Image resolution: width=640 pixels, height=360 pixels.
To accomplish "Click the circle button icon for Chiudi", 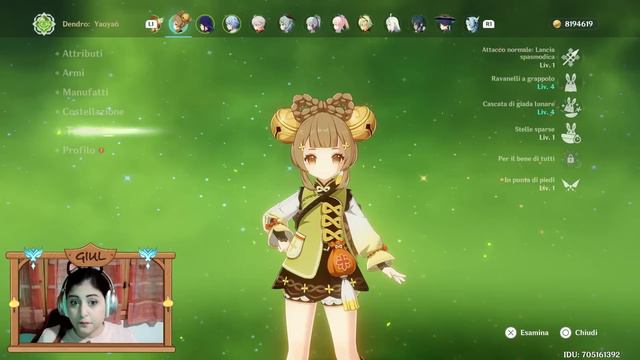I will (565, 333).
